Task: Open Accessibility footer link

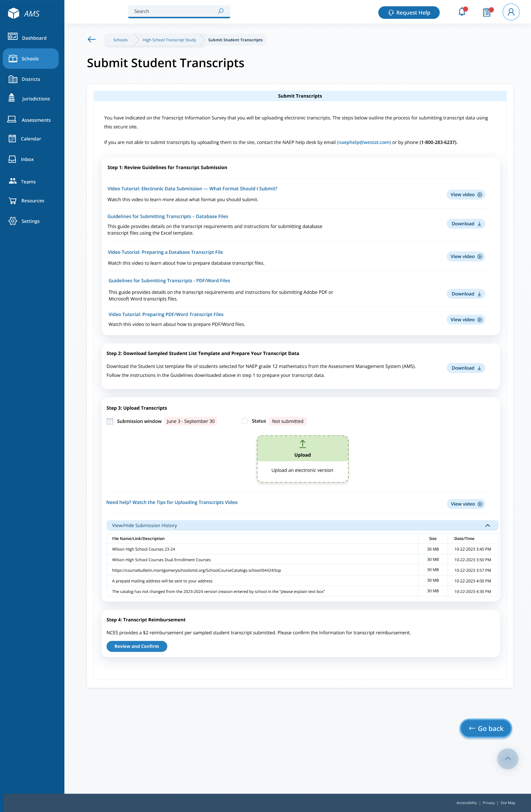Action: 467,802
